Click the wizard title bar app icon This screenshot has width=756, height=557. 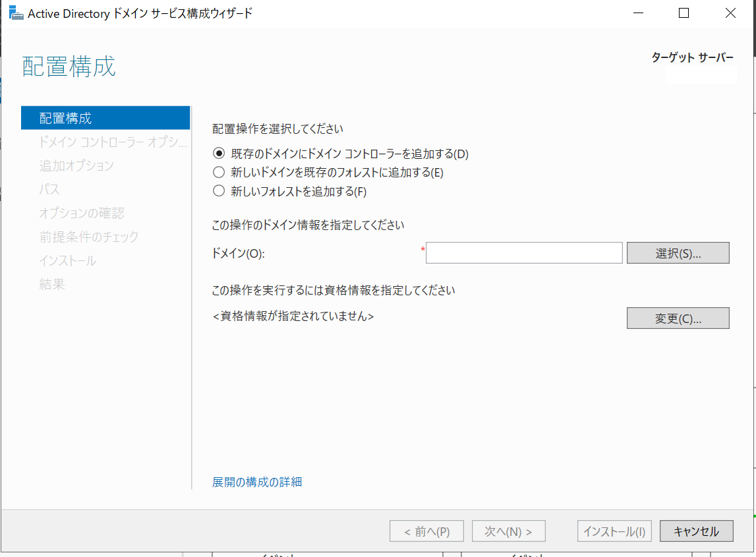pos(16,13)
